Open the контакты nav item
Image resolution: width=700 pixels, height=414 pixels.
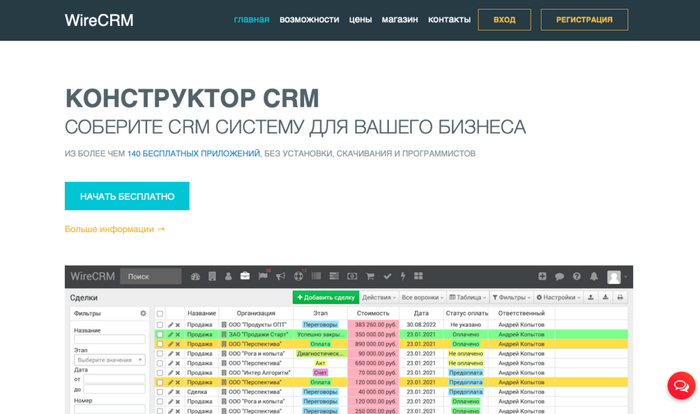tap(449, 20)
